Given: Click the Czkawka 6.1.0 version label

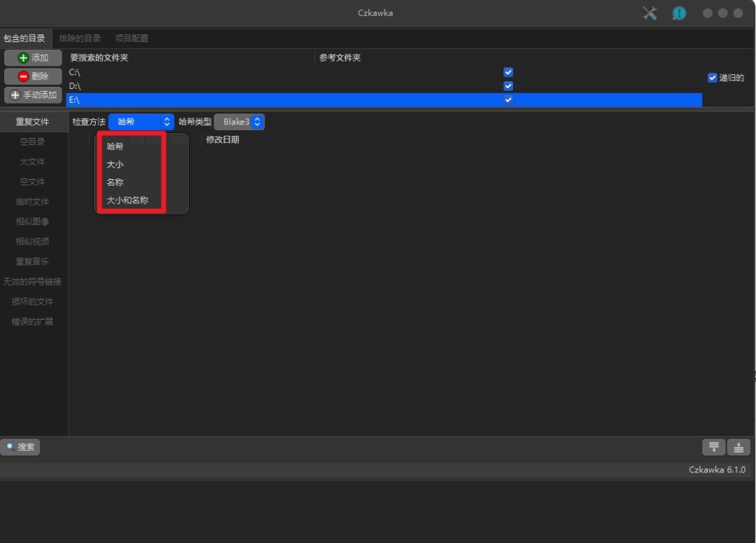Looking at the screenshot, I should click(717, 470).
